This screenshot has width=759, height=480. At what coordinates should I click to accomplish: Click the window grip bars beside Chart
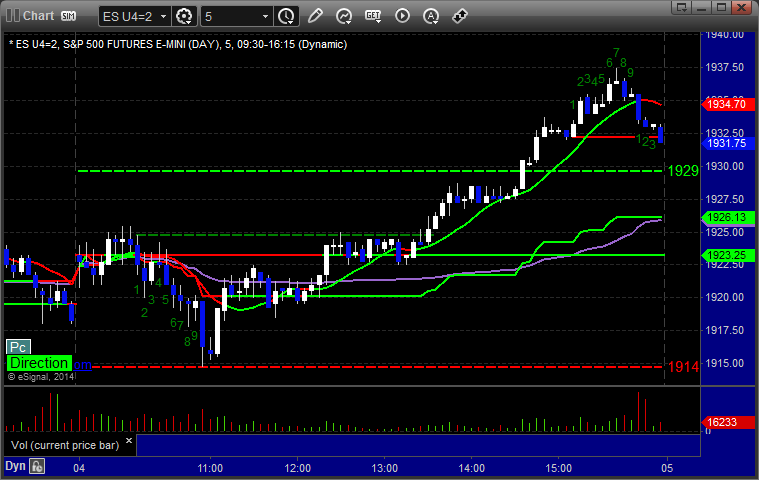[x=12, y=16]
